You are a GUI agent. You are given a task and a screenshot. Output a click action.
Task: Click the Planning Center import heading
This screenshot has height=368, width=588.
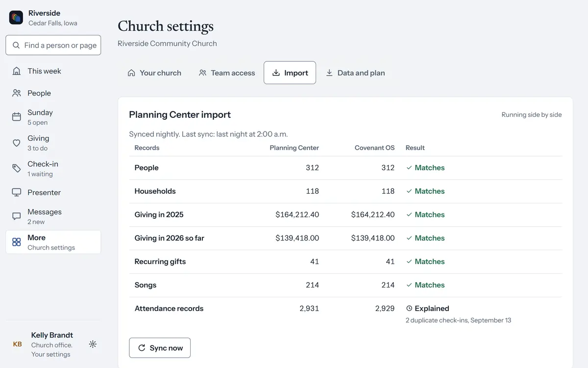180,115
